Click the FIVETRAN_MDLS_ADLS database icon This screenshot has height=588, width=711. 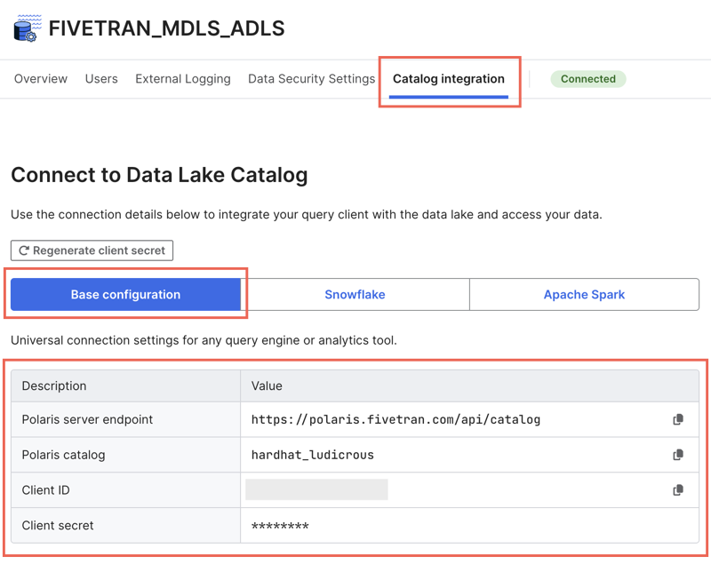(x=28, y=28)
